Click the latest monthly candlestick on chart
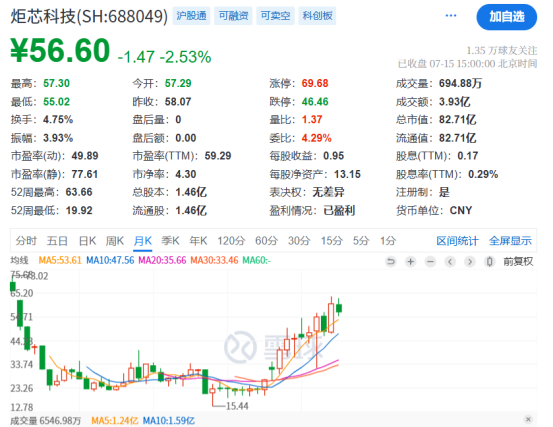The height and width of the screenshot is (427, 553). tap(339, 308)
